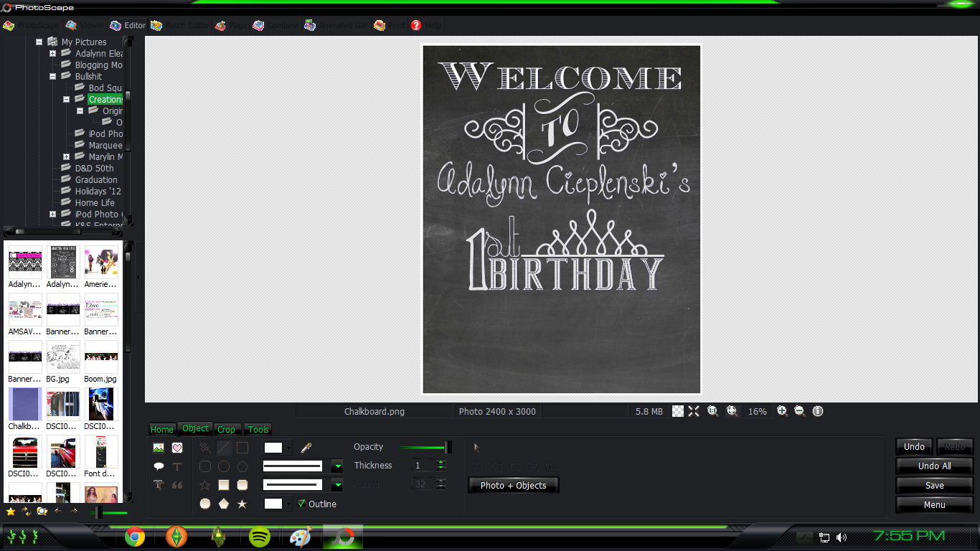
Task: Save the image with Save button
Action: click(x=934, y=485)
